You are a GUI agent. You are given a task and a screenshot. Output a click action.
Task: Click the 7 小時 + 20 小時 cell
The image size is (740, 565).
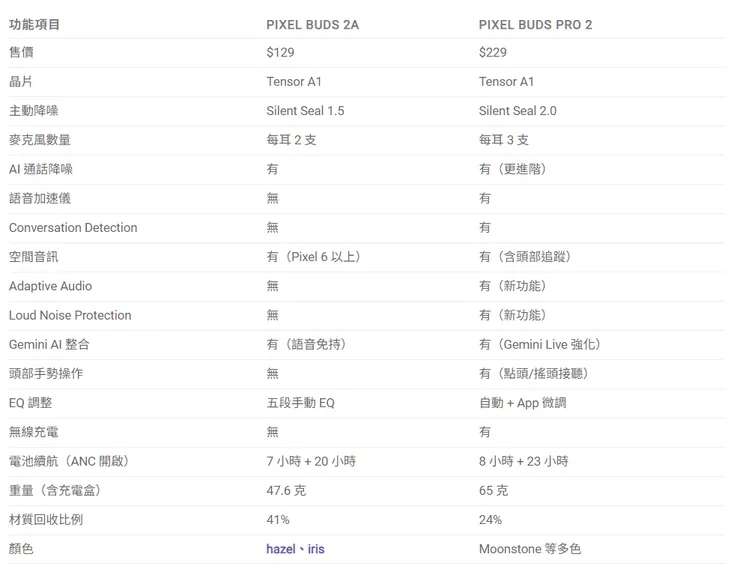(x=311, y=461)
